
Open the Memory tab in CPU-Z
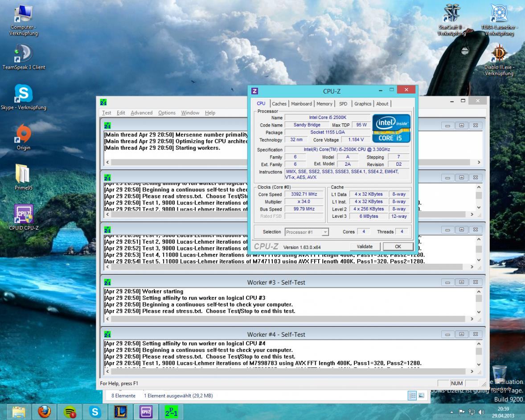pyautogui.click(x=324, y=104)
